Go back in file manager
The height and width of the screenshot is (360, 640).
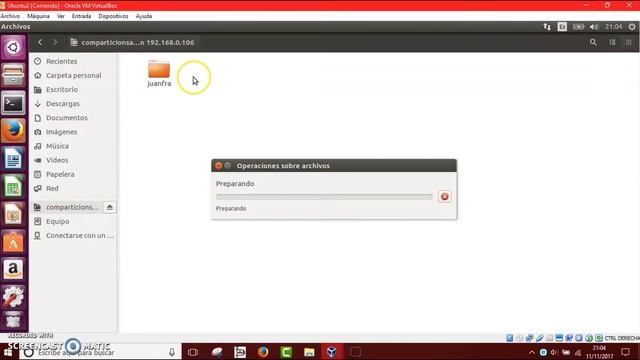[40, 42]
